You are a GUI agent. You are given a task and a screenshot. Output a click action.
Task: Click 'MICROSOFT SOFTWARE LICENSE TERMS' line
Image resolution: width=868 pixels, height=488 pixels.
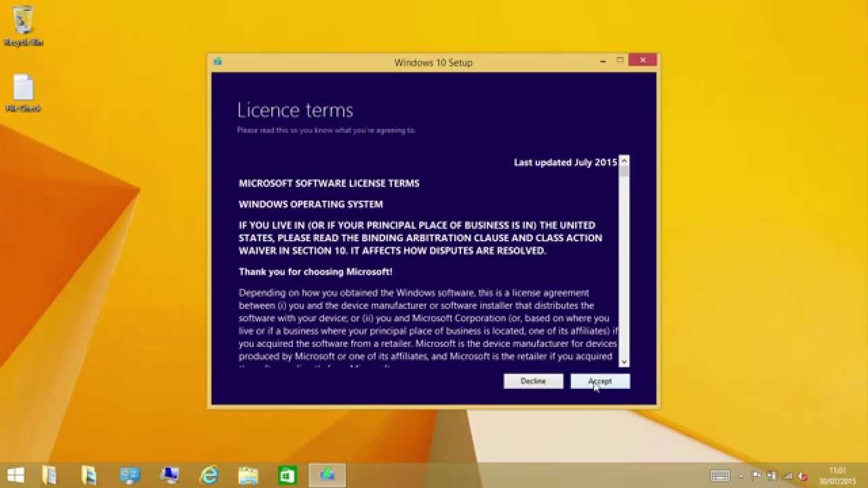[x=329, y=183]
